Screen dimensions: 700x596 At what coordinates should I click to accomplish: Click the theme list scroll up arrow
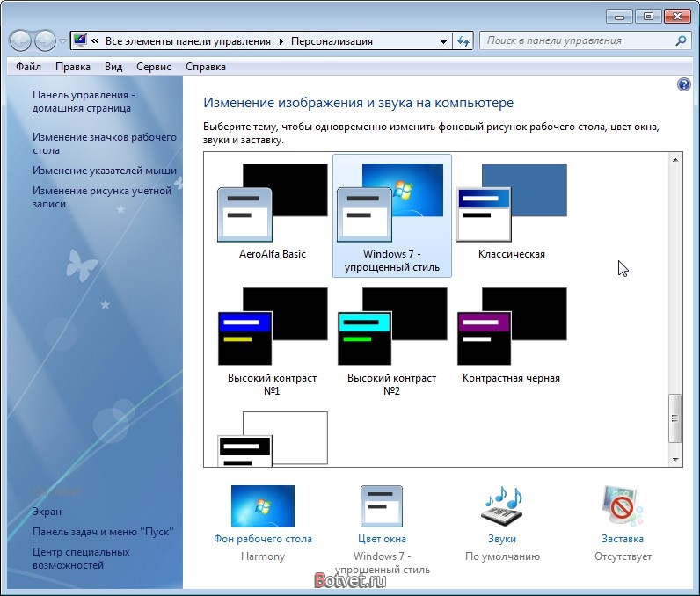tap(675, 160)
